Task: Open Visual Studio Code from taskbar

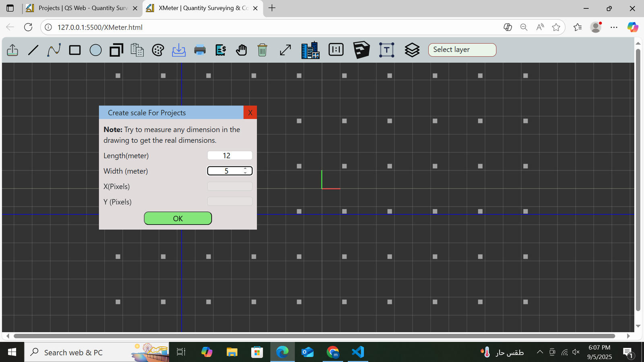Action: (x=358, y=352)
